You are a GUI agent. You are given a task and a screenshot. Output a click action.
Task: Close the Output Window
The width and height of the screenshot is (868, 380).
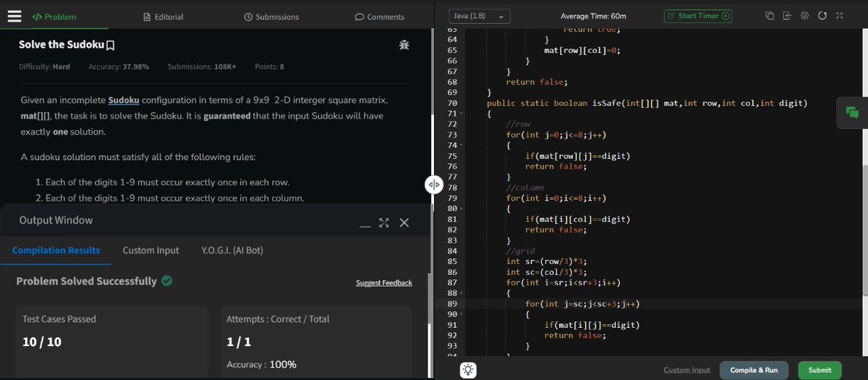tap(404, 223)
